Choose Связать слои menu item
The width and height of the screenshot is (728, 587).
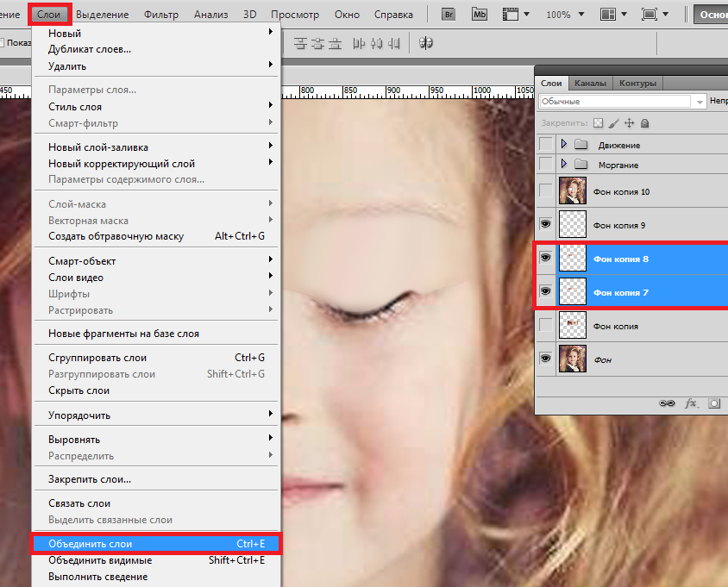coord(156,503)
